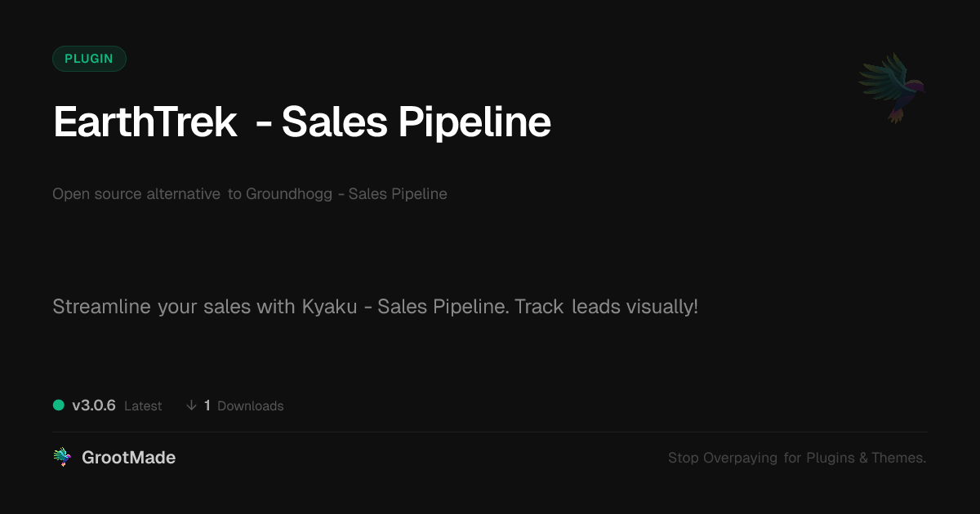
Task: Click the Downloads label text
Action: click(x=250, y=405)
